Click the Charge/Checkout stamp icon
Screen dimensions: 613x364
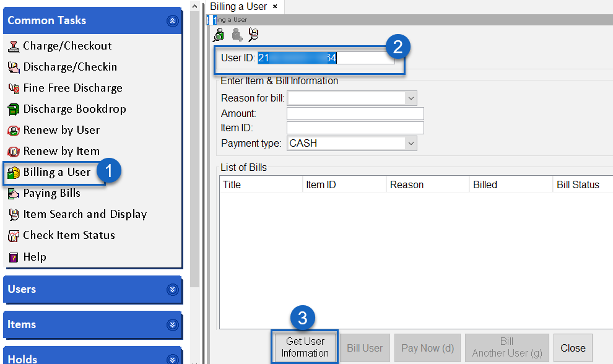coord(14,46)
